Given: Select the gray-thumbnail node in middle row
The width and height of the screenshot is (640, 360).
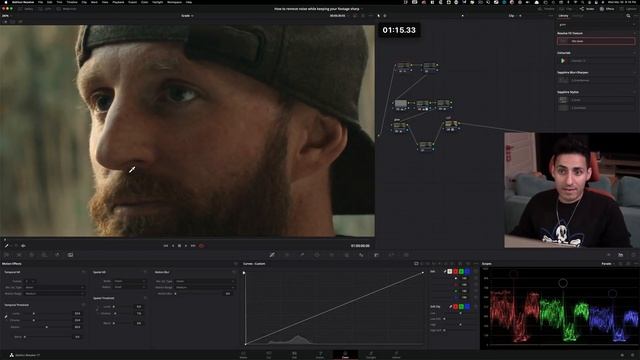Looking at the screenshot, I should [x=401, y=104].
